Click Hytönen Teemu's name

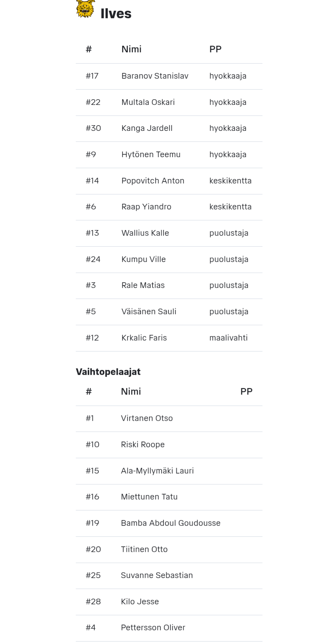pyautogui.click(x=151, y=155)
